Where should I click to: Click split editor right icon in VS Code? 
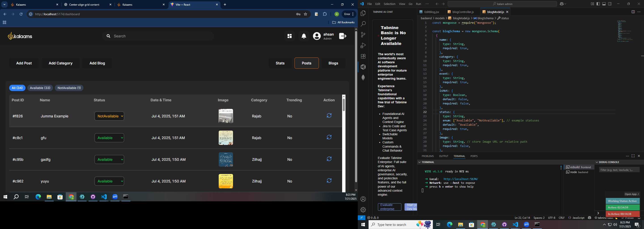[x=633, y=12]
